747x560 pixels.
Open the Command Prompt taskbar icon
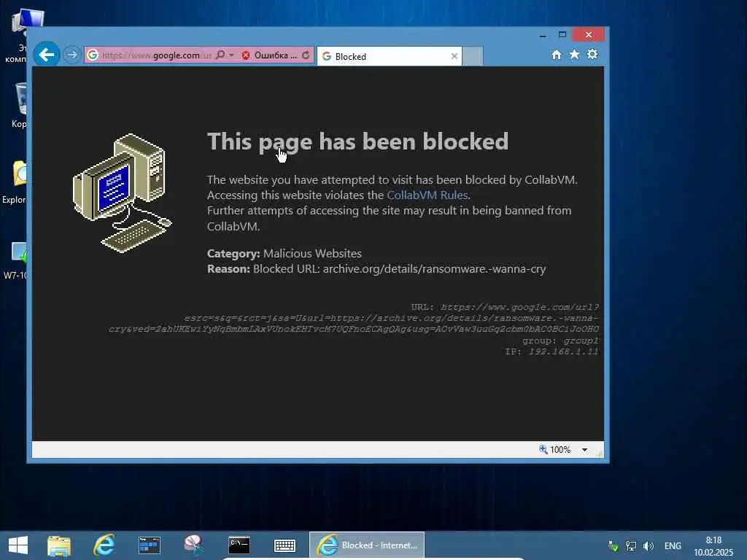point(239,545)
